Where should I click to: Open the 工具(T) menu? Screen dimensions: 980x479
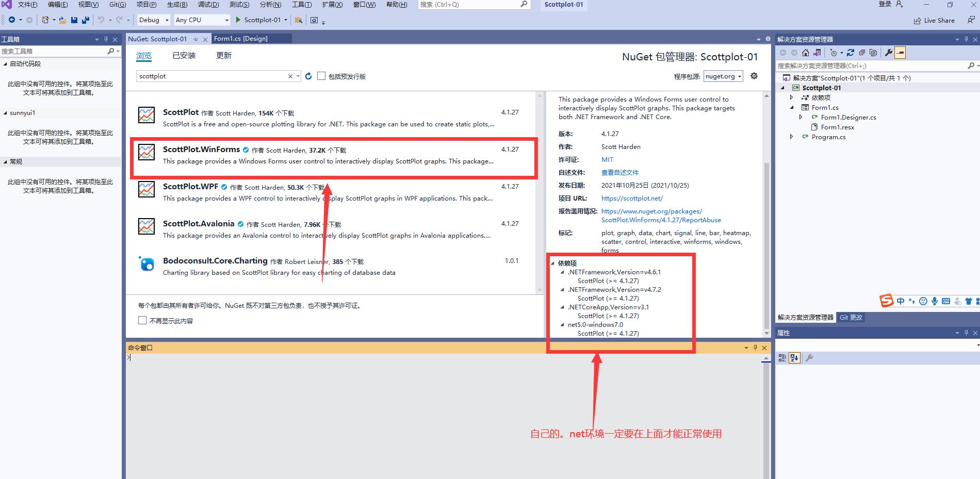point(302,5)
